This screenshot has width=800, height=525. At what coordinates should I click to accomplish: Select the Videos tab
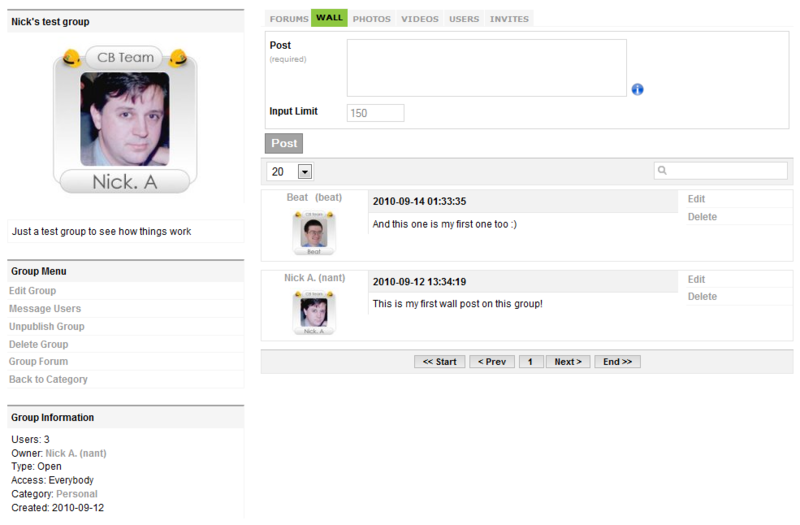click(x=419, y=19)
